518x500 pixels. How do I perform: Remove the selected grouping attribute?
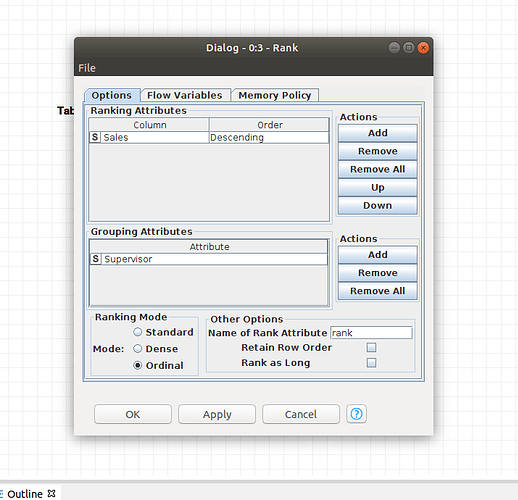pyautogui.click(x=378, y=273)
